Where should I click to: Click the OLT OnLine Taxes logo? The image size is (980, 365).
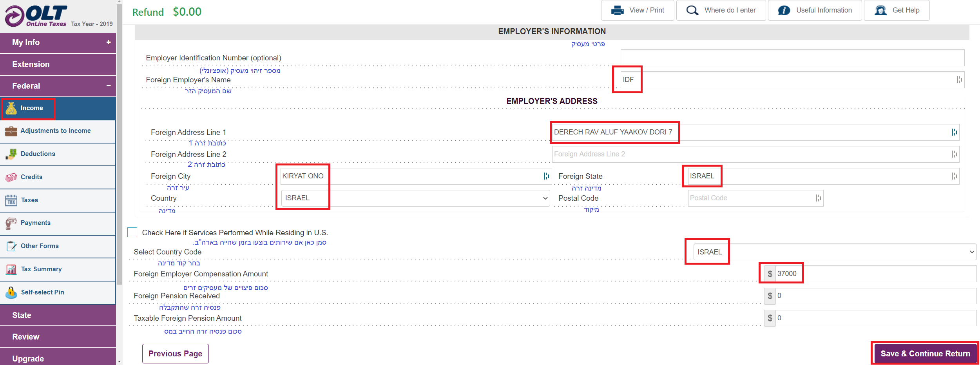pos(36,16)
